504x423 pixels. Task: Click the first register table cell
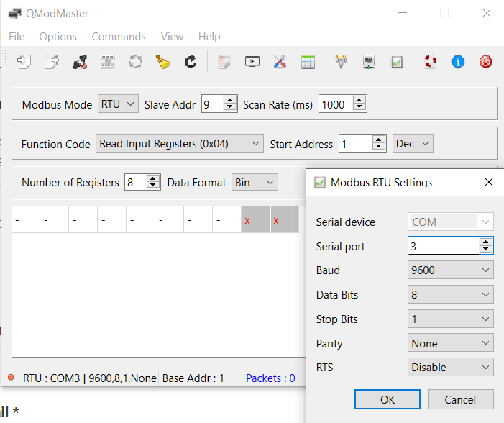(26, 219)
